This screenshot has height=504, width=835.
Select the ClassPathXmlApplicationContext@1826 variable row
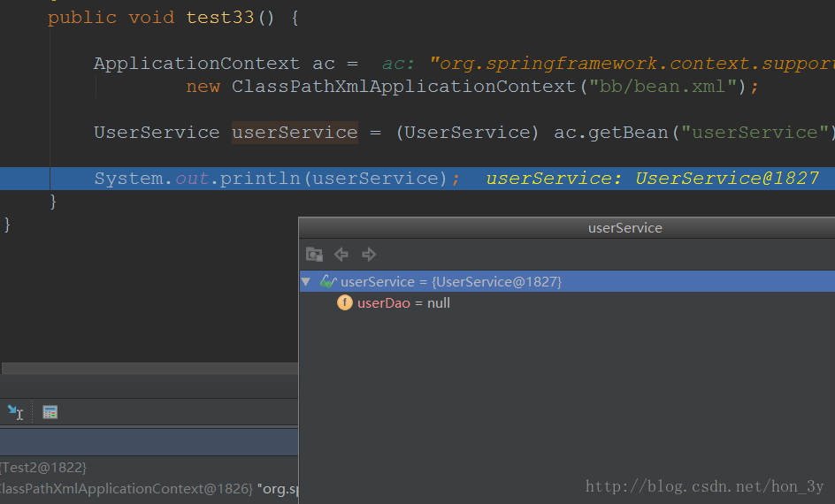pos(149,489)
